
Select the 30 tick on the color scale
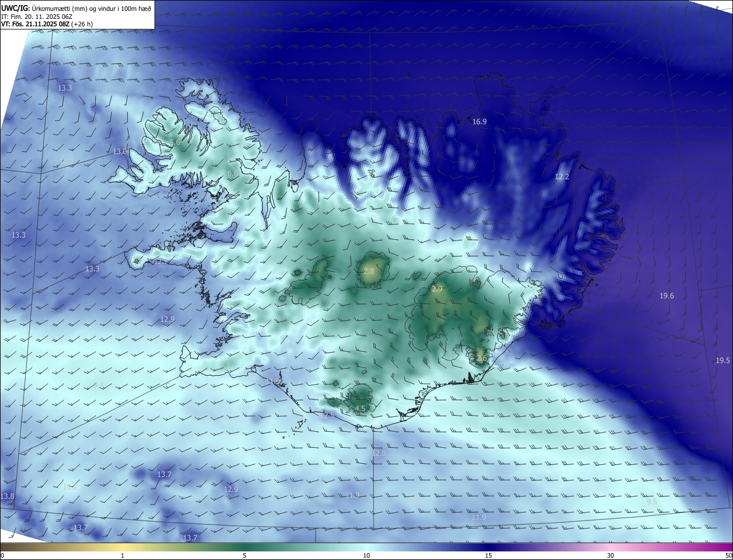[610, 555]
